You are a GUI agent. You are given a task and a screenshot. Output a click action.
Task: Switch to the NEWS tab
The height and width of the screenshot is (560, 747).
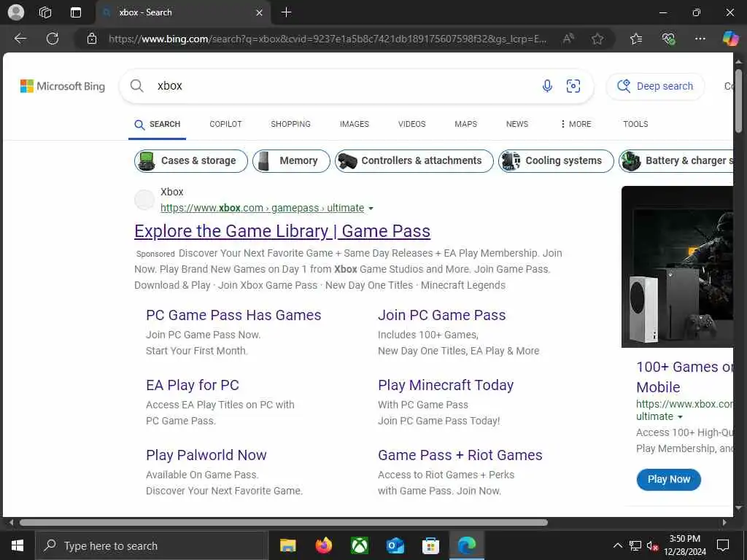click(x=517, y=124)
